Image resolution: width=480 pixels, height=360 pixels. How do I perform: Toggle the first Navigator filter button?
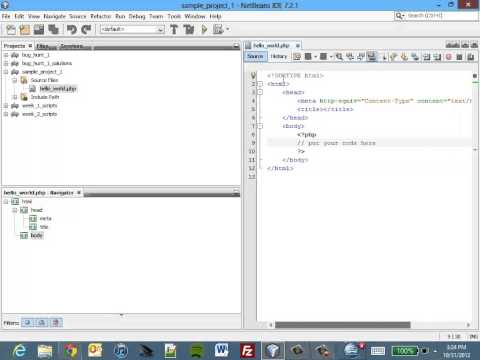pyautogui.click(x=28, y=323)
